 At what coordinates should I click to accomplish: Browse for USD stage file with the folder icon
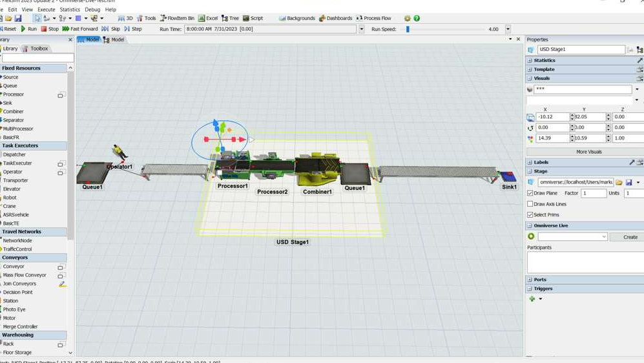(x=619, y=182)
